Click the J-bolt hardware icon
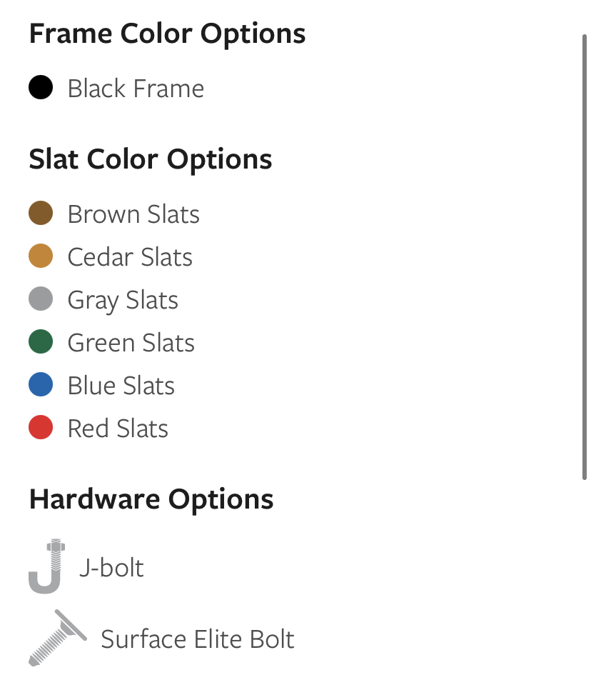 pyautogui.click(x=47, y=566)
